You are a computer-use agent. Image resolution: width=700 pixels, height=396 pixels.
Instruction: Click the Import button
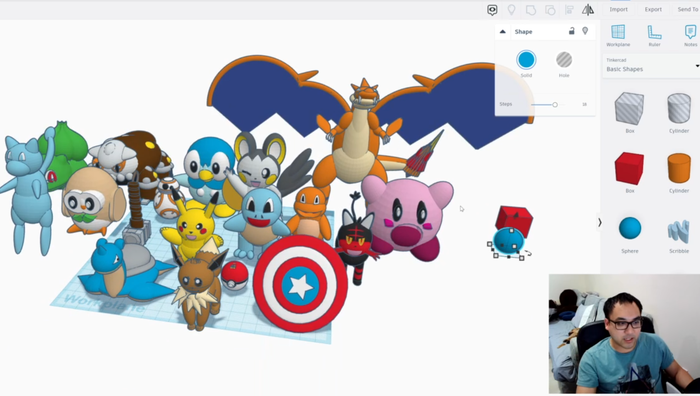pyautogui.click(x=618, y=9)
